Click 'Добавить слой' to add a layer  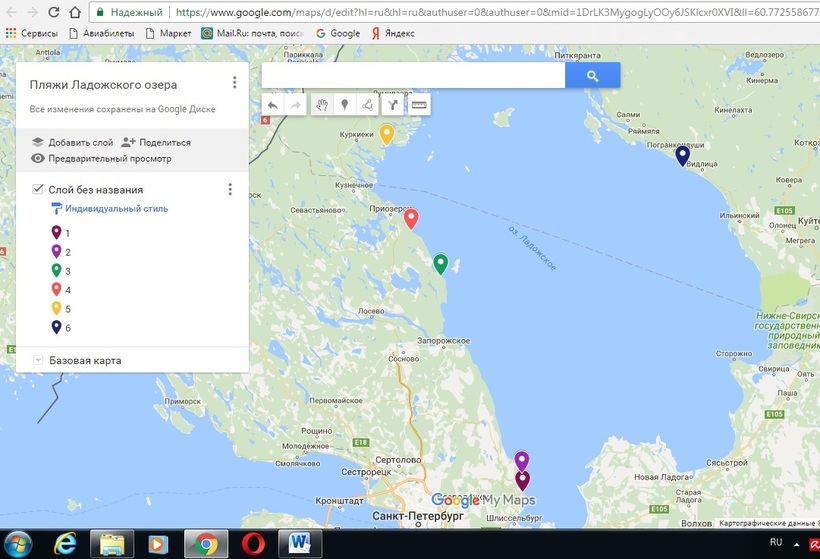tap(72, 142)
